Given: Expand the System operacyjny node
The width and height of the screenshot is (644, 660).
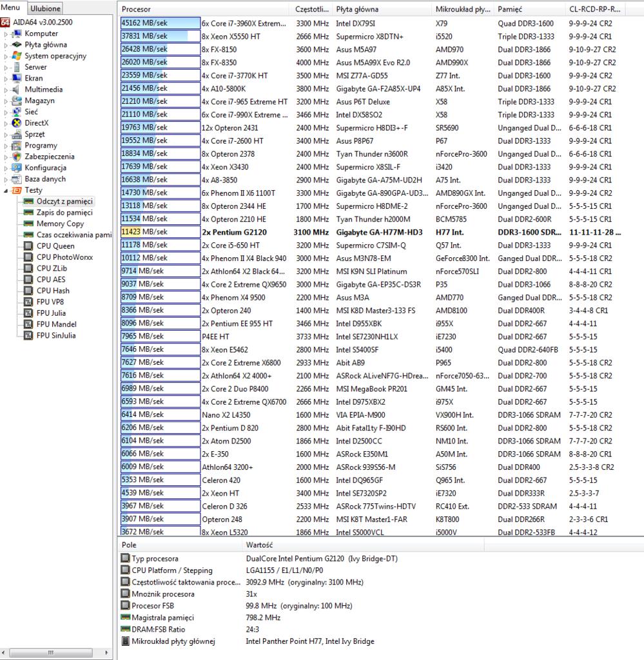Looking at the screenshot, I should click(6, 56).
